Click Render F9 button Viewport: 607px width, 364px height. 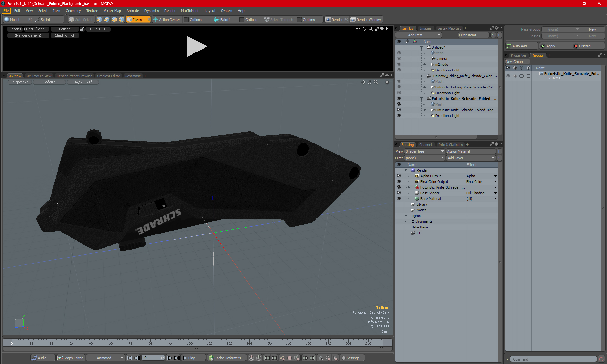[x=337, y=20]
